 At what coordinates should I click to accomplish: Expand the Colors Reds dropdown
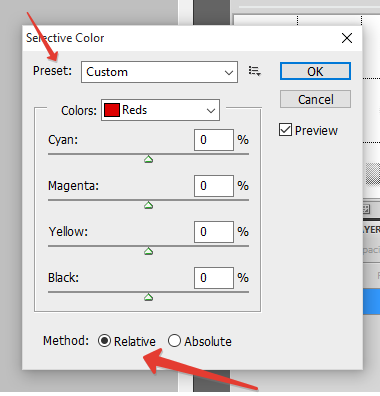[x=160, y=110]
